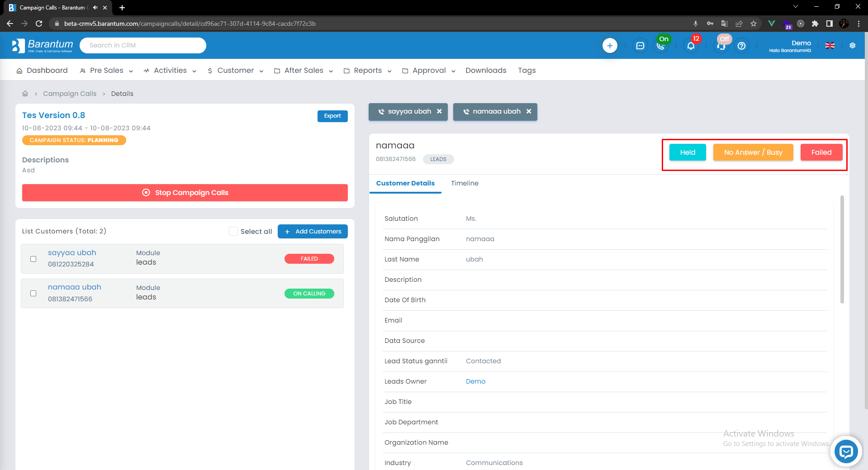Click the home breadcrumb icon
Image resolution: width=868 pixels, height=470 pixels.
tap(25, 94)
